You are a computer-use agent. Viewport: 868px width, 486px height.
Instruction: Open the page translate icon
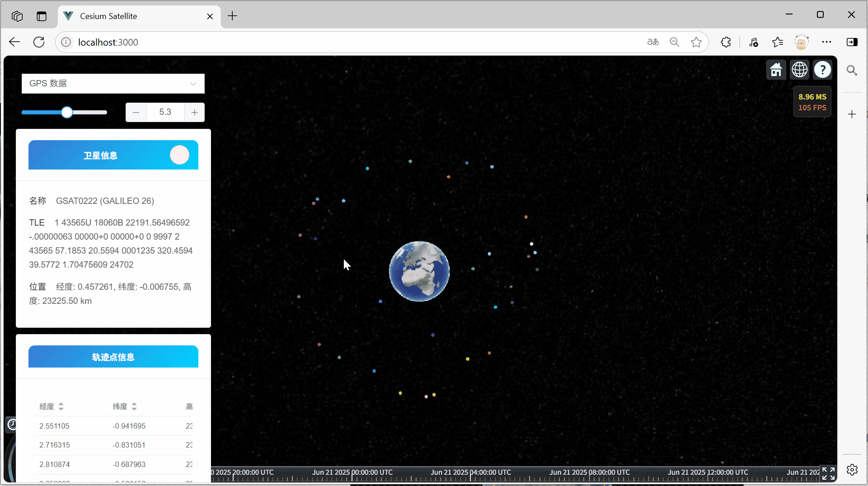pyautogui.click(x=653, y=42)
